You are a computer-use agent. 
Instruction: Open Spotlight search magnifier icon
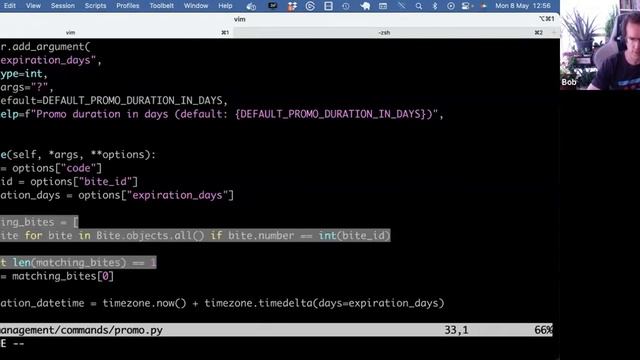tap(419, 6)
